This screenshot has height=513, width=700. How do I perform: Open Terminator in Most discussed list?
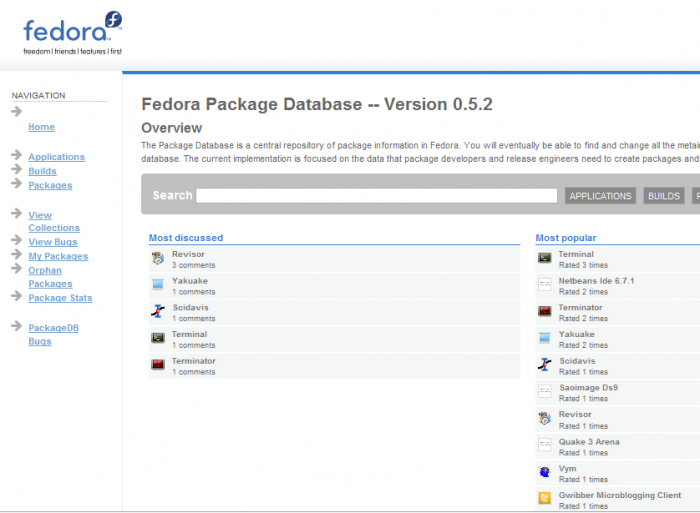(194, 361)
